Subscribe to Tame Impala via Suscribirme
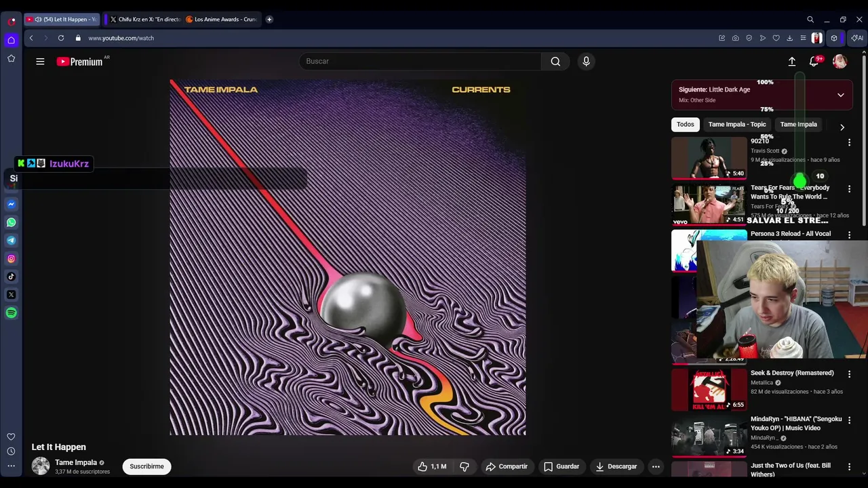This screenshot has height=488, width=868. (146, 466)
